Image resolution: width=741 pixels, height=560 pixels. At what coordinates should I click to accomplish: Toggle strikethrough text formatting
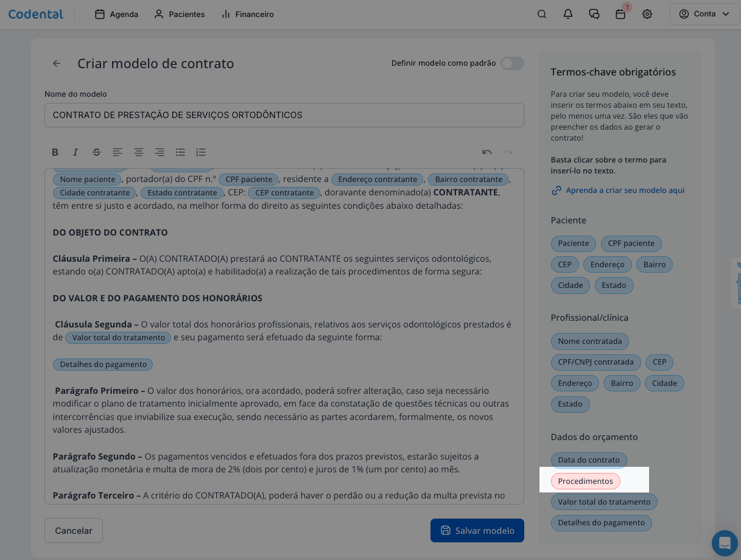[x=96, y=152]
